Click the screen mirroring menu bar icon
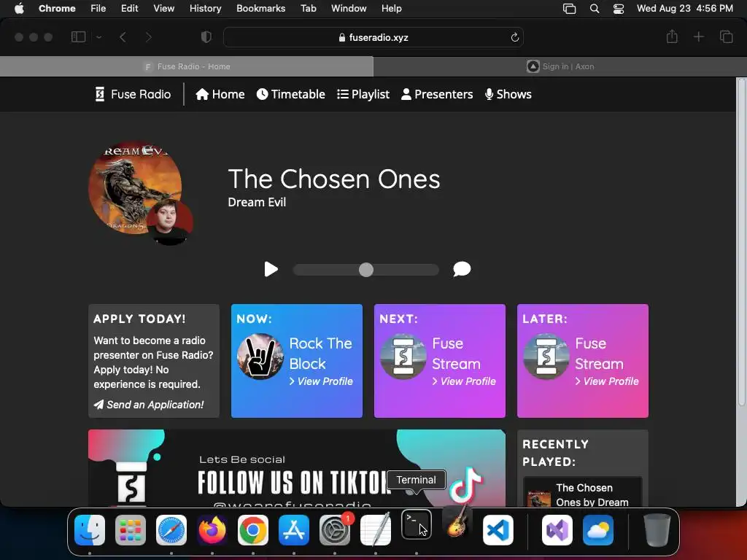This screenshot has height=560, width=747. click(569, 9)
